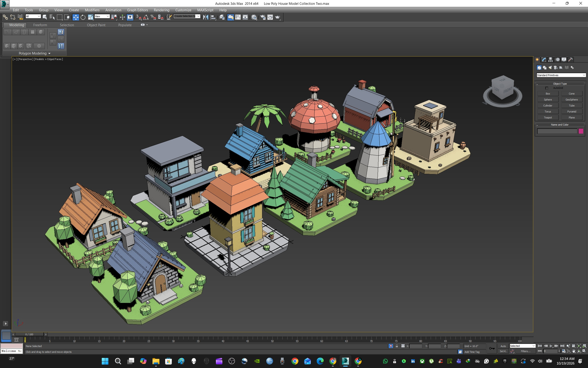
Task: Click the Pan View hand icon
Action: pos(574,351)
